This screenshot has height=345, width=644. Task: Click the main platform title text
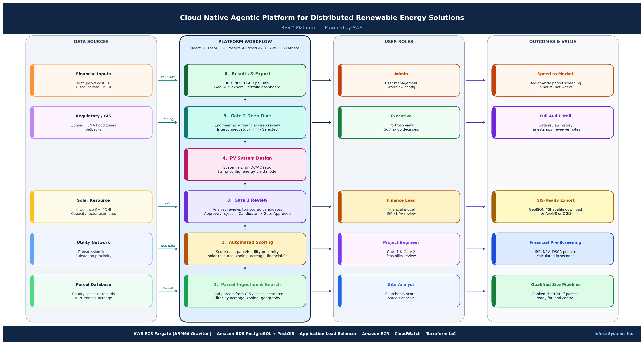point(322,18)
